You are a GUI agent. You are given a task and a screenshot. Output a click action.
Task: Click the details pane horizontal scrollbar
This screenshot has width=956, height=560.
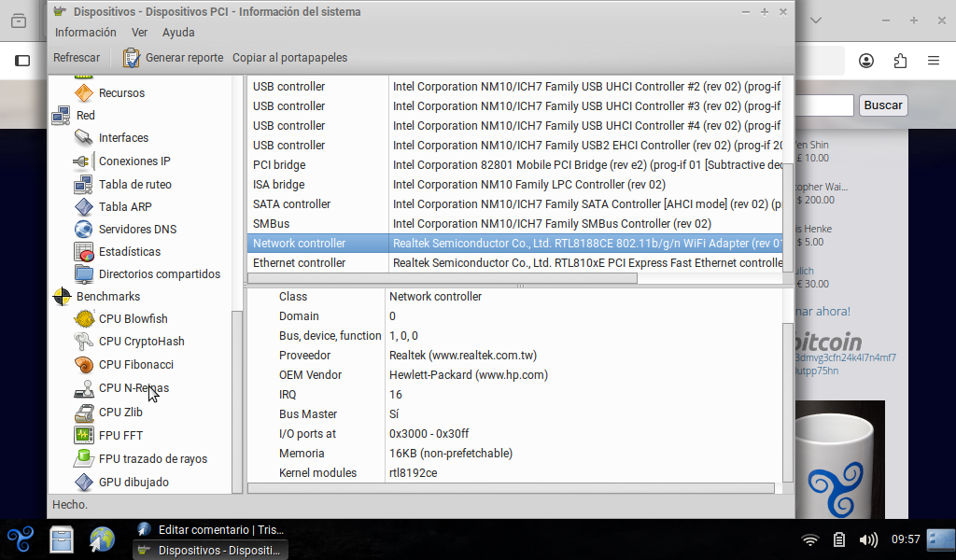511,488
